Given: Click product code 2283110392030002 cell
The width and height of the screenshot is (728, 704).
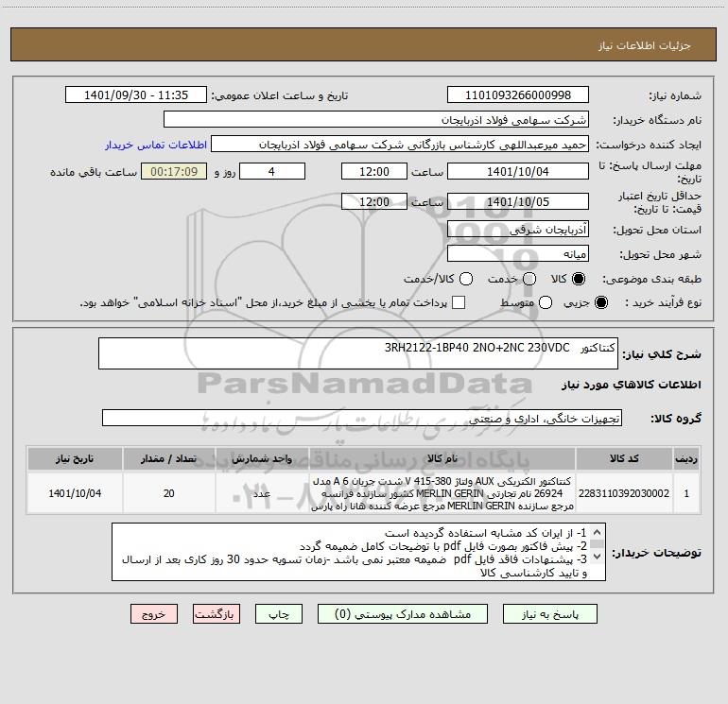Looking at the screenshot, I should pos(624,493).
